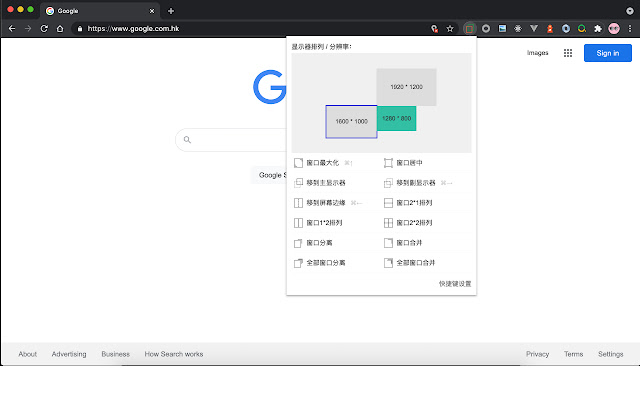Open the Privacy footer link

click(x=538, y=354)
